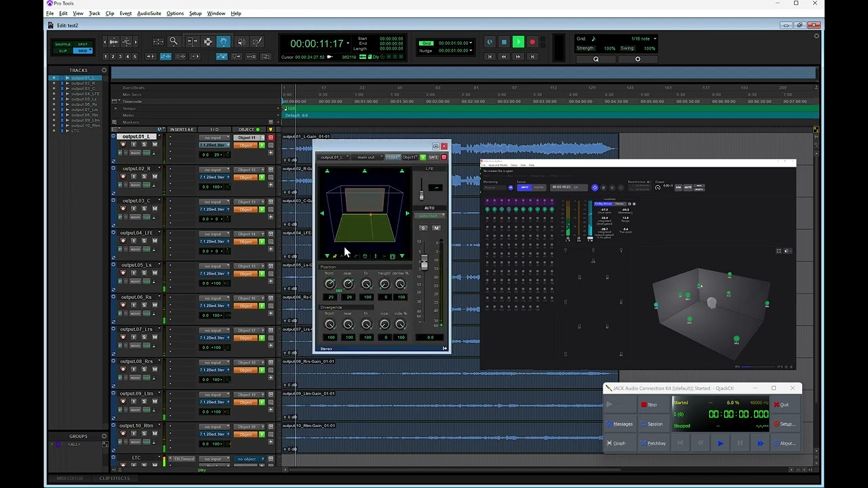This screenshot has height=488, width=868.
Task: Select the Zoomer tool in the toolbar
Action: [174, 42]
